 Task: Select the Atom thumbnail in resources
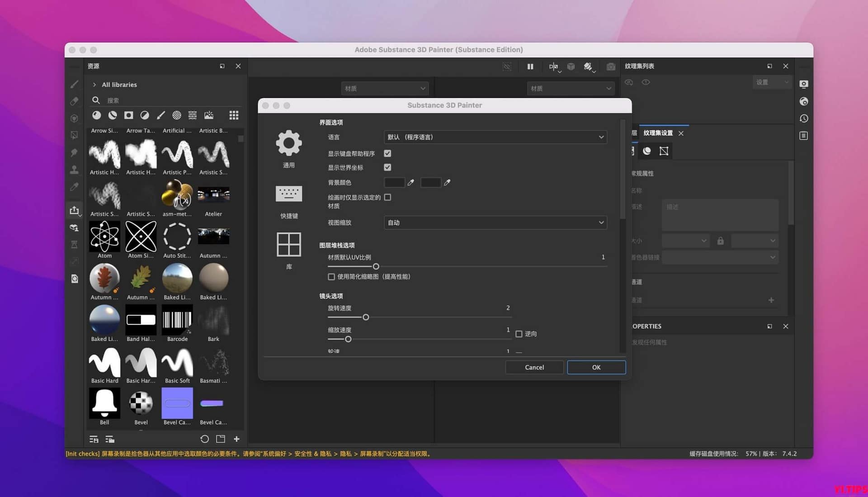click(x=104, y=237)
